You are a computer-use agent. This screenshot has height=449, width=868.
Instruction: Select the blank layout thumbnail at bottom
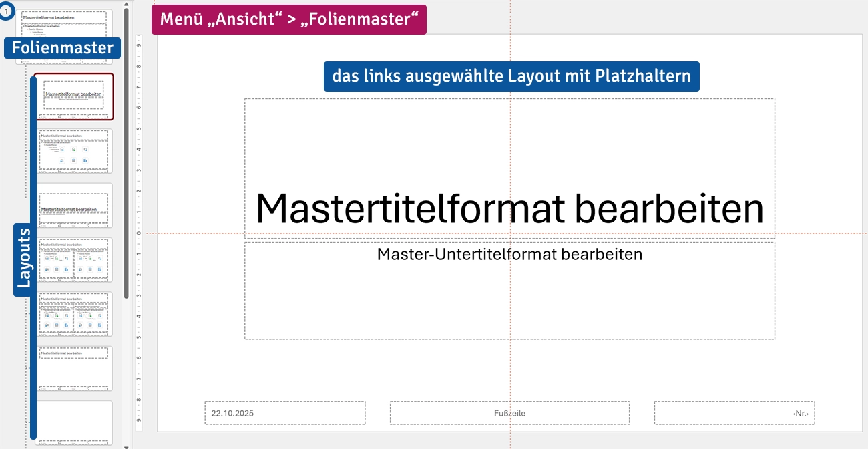coord(73,421)
